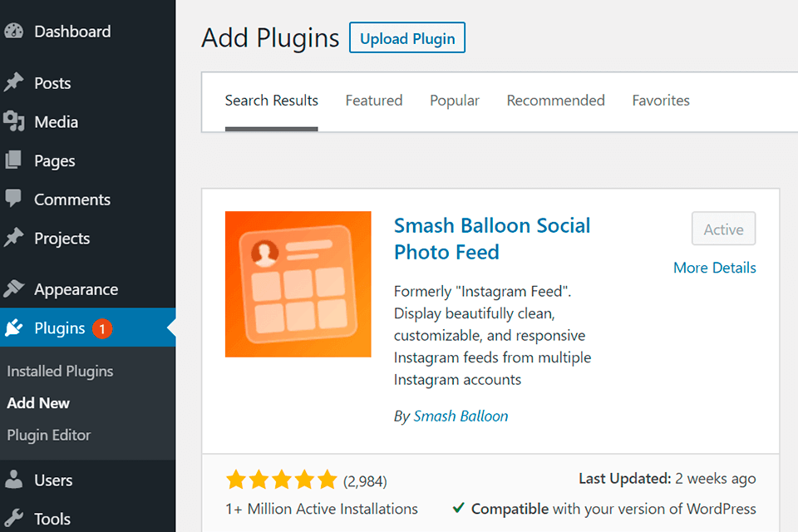
Task: Click the Projects pin icon
Action: (13, 239)
